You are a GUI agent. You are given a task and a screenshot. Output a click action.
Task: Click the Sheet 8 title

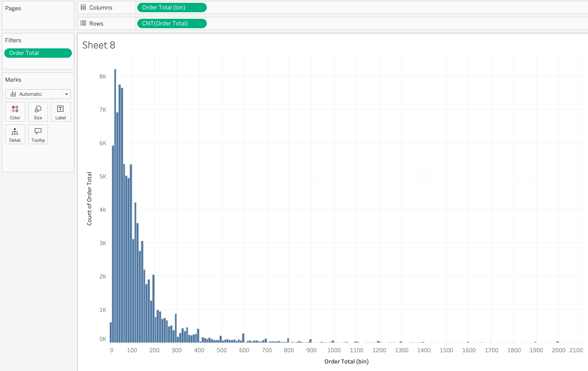tap(99, 45)
